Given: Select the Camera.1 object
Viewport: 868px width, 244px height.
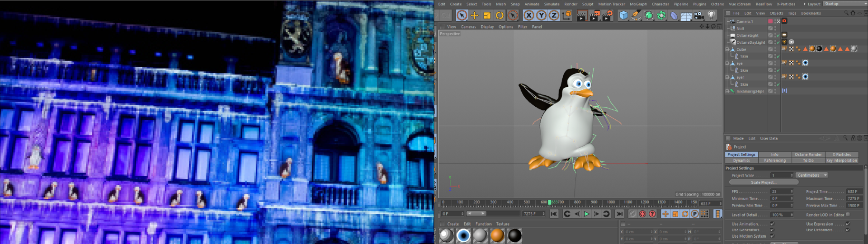Looking at the screenshot, I should pyautogui.click(x=745, y=21).
